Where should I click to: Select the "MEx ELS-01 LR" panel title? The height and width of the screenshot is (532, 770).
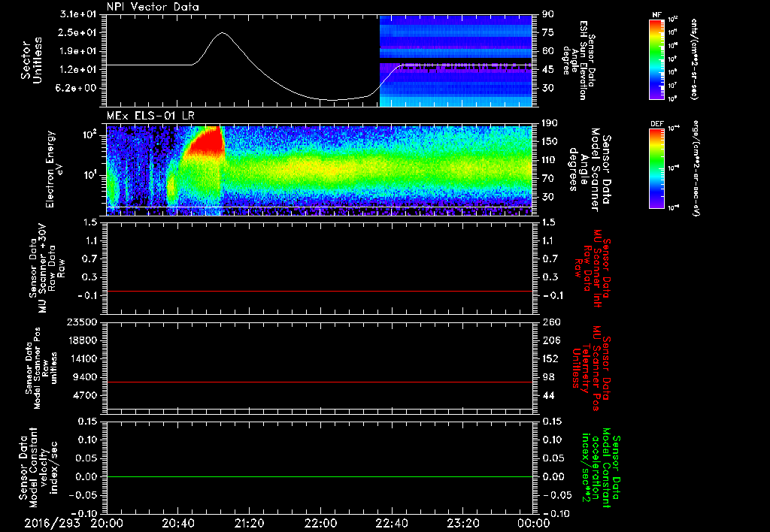150,116
